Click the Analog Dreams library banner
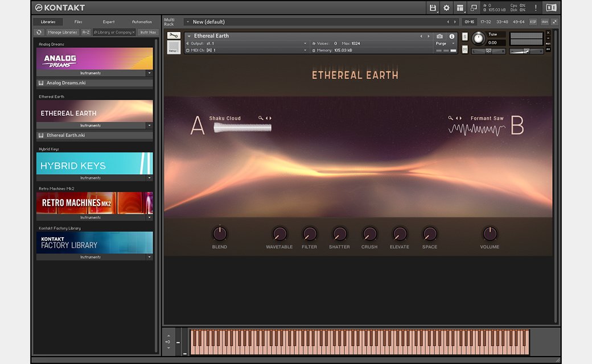Screen dimensions: 592x364 tap(94, 59)
